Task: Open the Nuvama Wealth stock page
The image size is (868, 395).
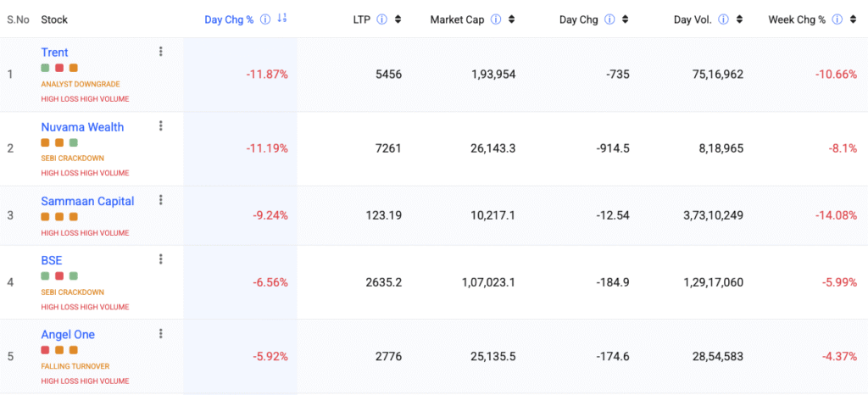Action: (82, 126)
